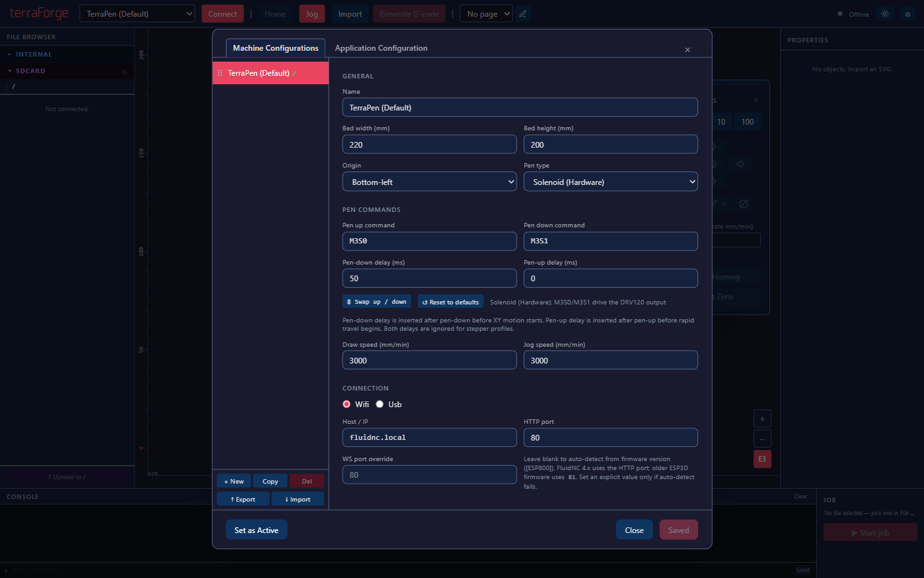The height and width of the screenshot is (578, 924).
Task: Click the Name input field
Action: coord(520,107)
